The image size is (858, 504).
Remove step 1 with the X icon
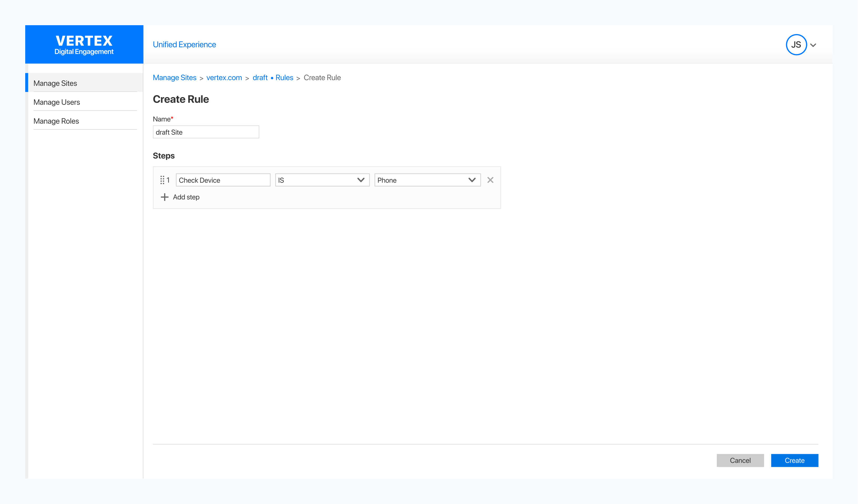[x=490, y=180]
